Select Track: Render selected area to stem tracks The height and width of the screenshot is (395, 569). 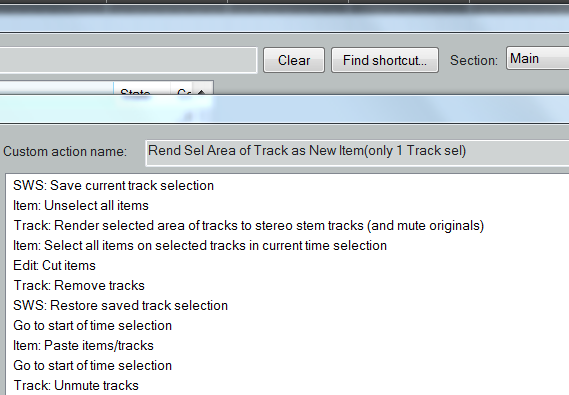tap(249, 225)
